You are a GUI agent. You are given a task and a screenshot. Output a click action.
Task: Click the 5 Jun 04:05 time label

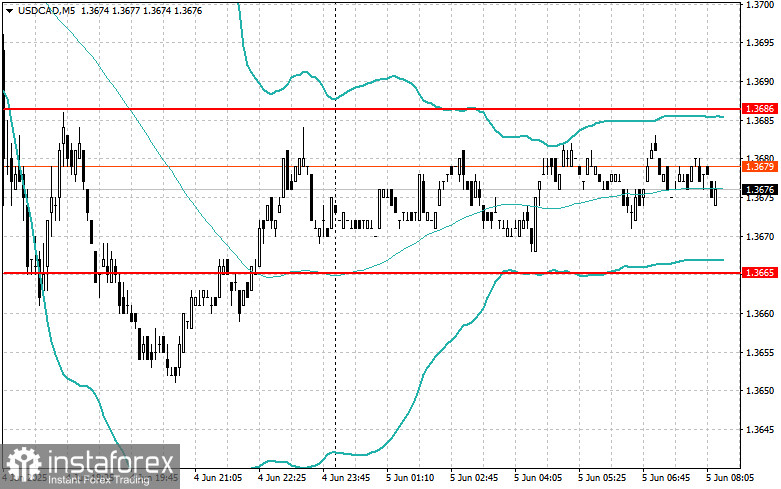(538, 478)
